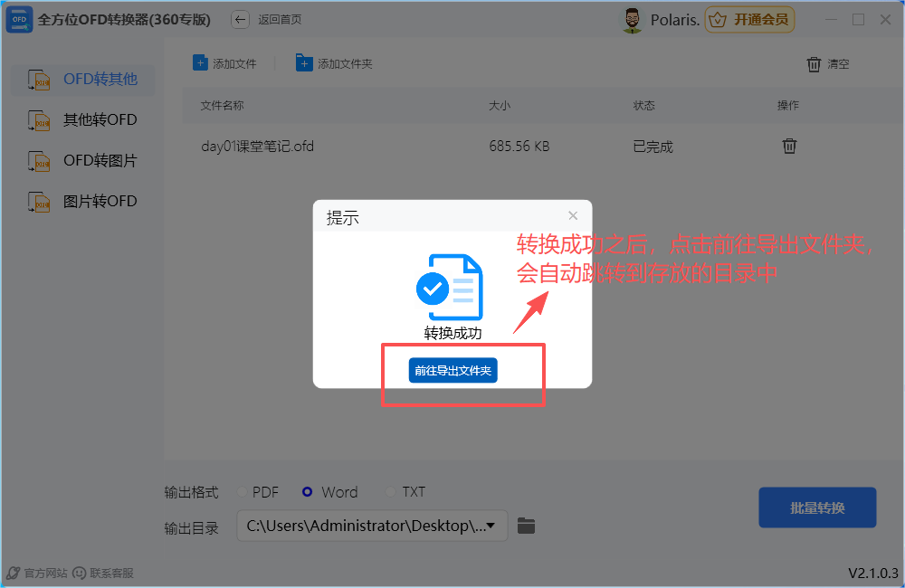Start conversion with 批量转换
The width and height of the screenshot is (905, 588).
coord(817,507)
